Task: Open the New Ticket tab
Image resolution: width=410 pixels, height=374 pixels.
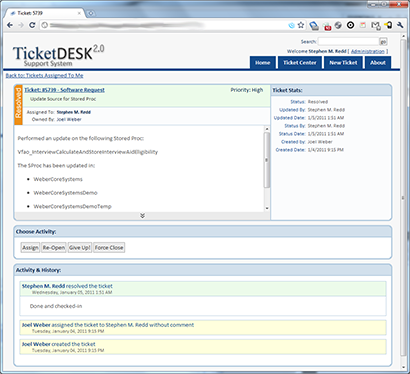Action: (x=343, y=63)
